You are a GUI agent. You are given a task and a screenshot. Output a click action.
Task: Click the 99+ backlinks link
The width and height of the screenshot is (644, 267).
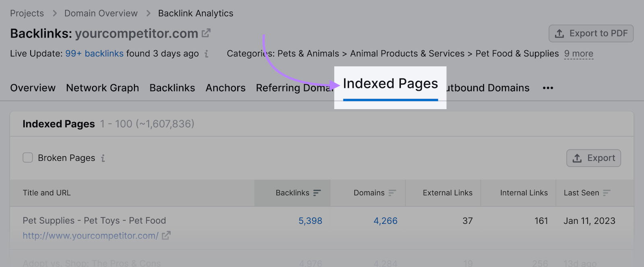click(x=94, y=54)
